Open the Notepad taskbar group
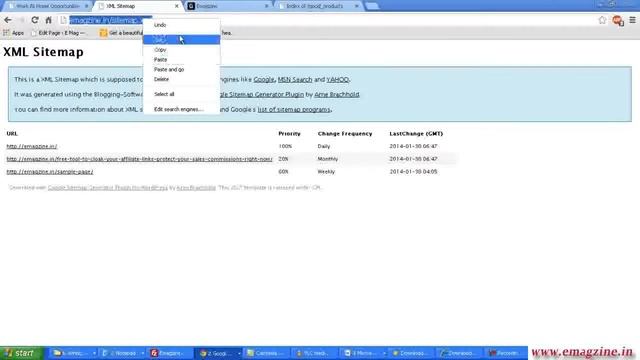 (122, 353)
